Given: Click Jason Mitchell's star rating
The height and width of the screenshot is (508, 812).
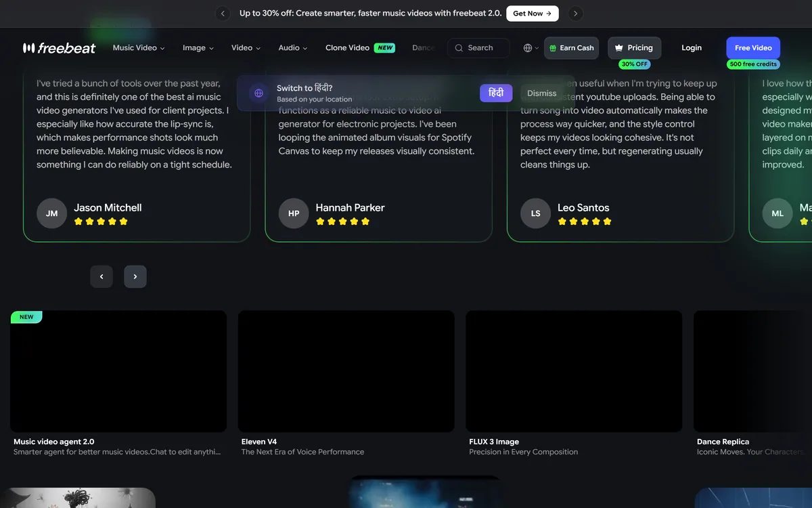Looking at the screenshot, I should click(x=101, y=221).
